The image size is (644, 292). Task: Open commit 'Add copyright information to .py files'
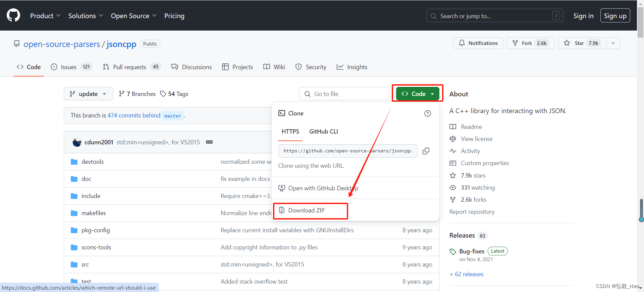pyautogui.click(x=269, y=247)
